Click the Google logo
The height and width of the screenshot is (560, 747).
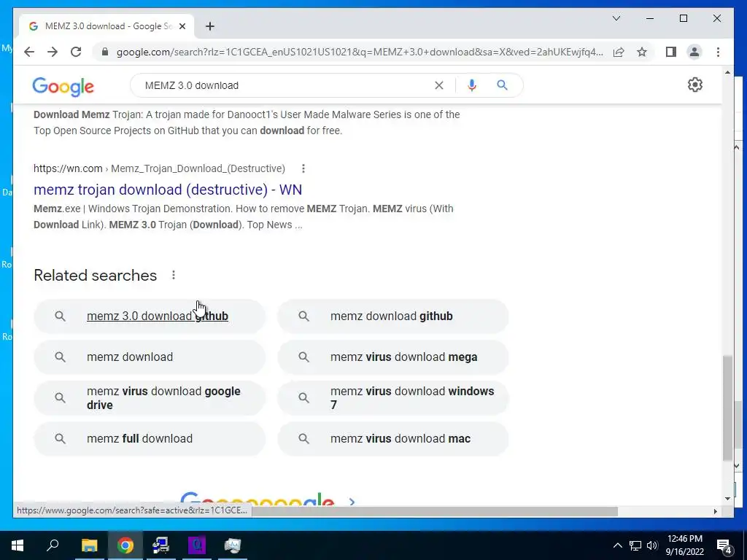click(x=63, y=86)
